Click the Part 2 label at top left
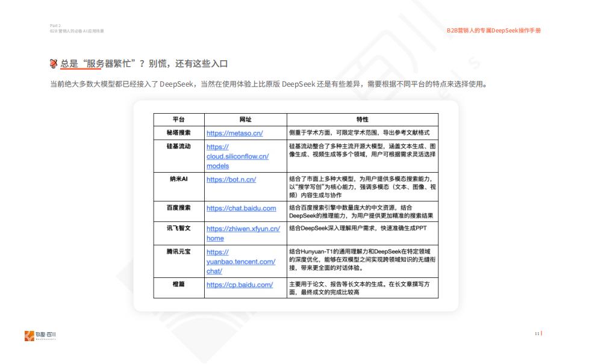The image size is (592, 364). click(55, 26)
